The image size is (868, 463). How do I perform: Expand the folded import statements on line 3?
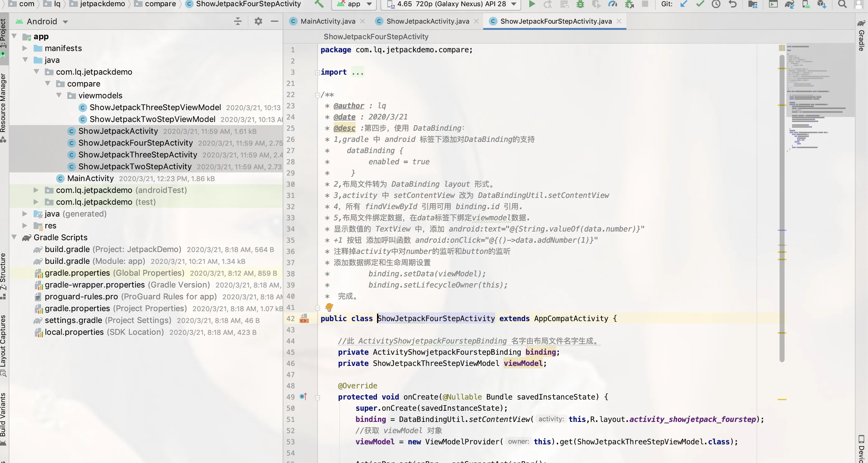click(x=318, y=72)
